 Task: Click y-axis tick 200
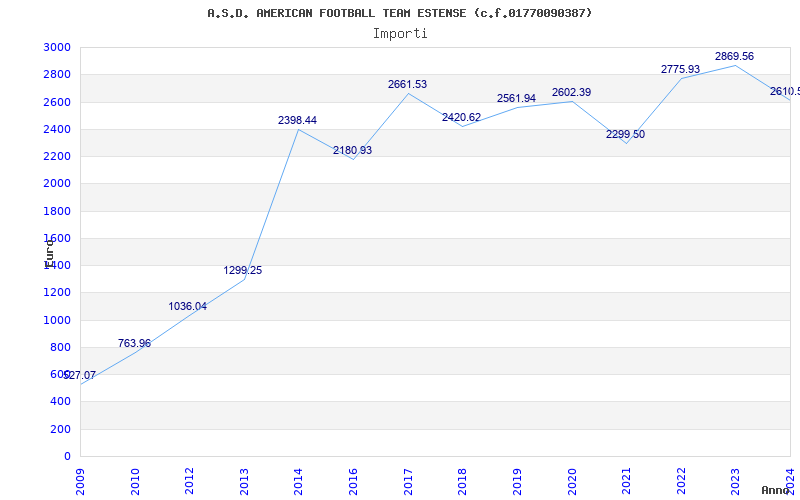60,430
